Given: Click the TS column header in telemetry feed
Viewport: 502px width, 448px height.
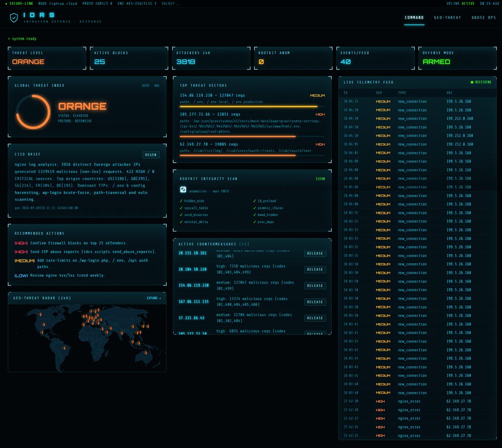Looking at the screenshot, I should coord(345,93).
